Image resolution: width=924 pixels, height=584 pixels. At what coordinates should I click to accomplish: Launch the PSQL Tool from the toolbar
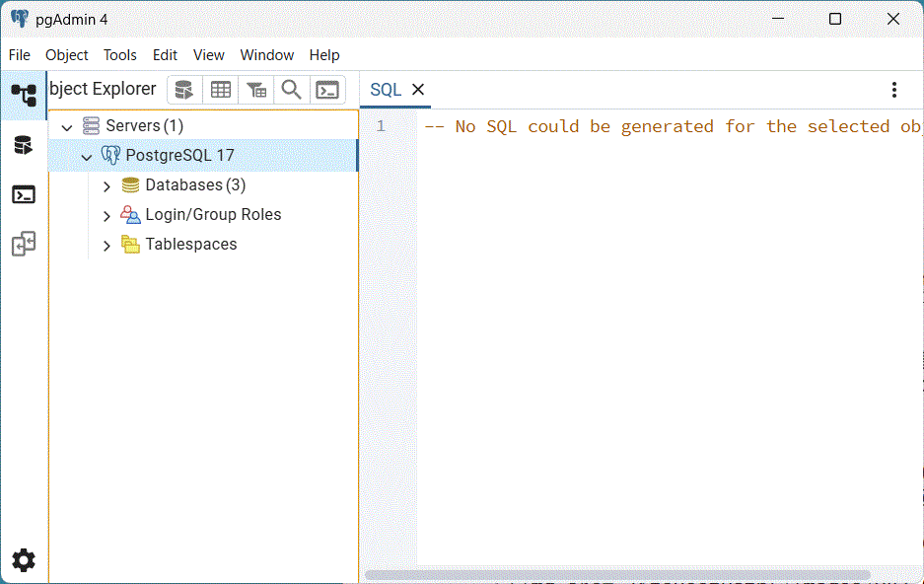tap(327, 90)
